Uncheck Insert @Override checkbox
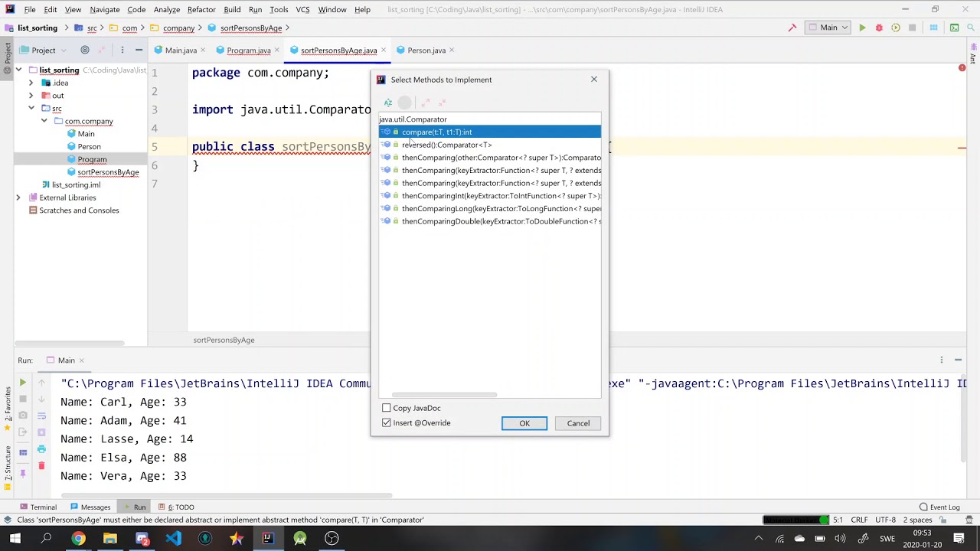 387,422
